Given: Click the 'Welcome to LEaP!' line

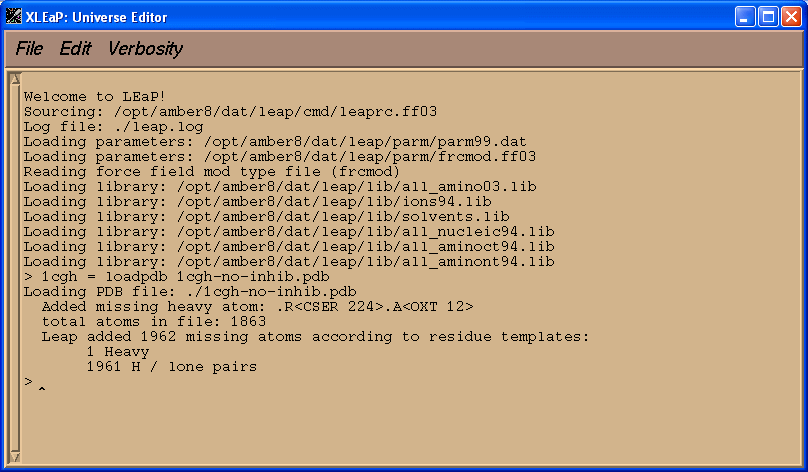Looking at the screenshot, I should [x=95, y=96].
